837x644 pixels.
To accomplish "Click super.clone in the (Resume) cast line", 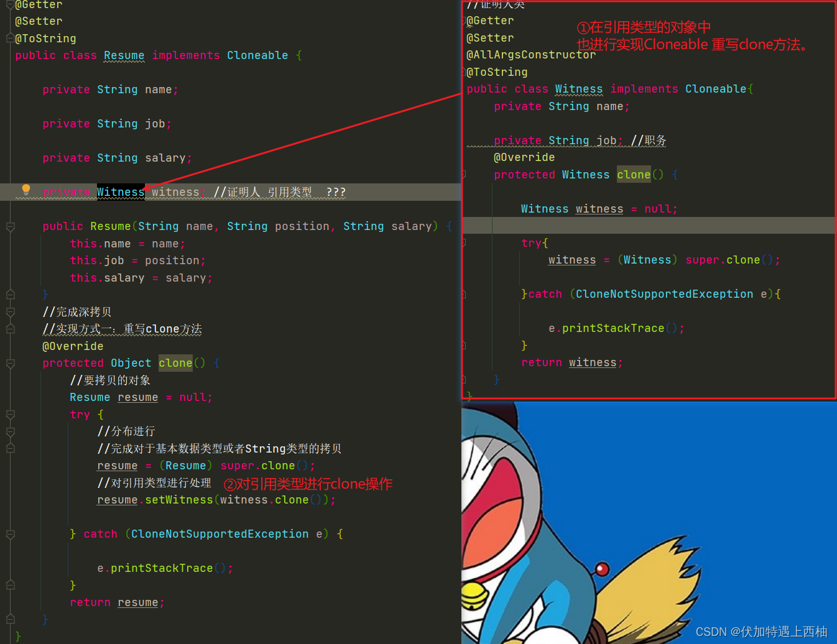I will point(257,466).
